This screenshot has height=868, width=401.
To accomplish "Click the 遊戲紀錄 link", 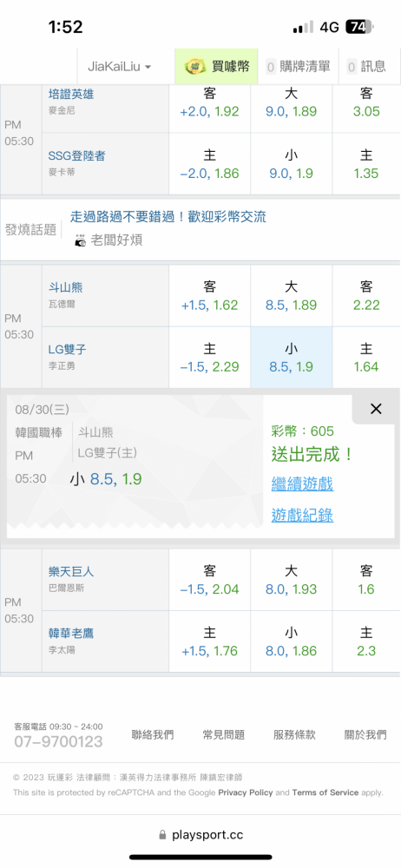I will (302, 516).
